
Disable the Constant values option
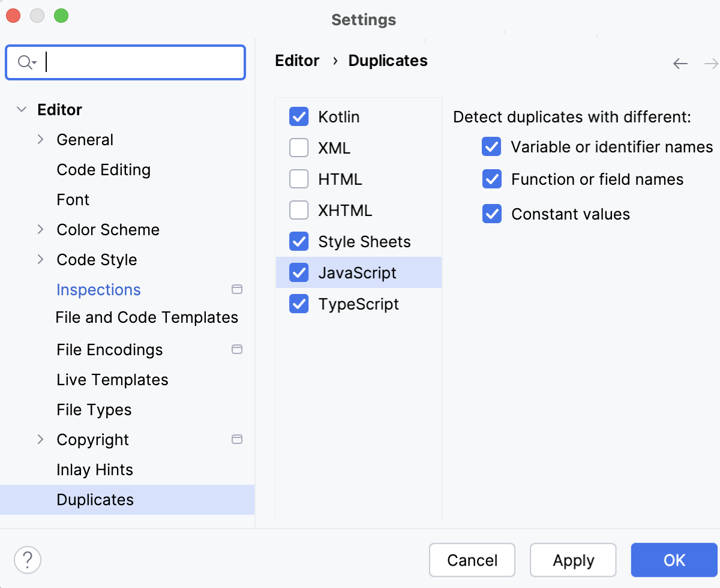click(491, 214)
